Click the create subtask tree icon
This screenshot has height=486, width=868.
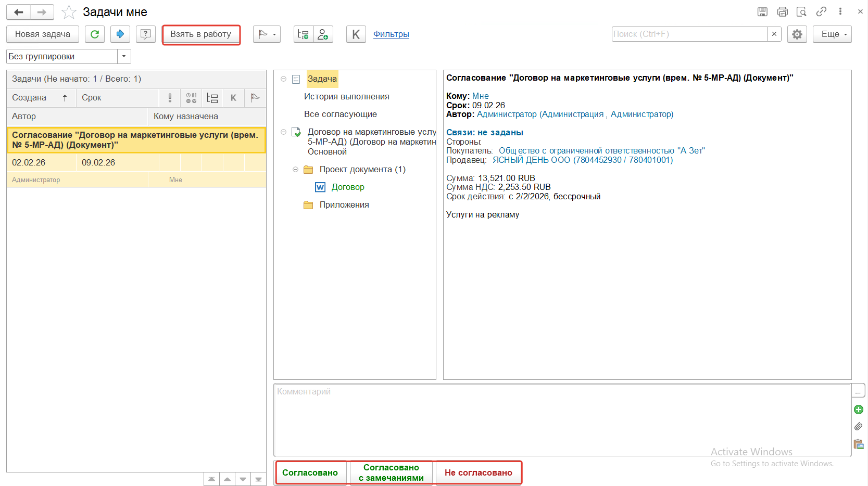tap(304, 34)
